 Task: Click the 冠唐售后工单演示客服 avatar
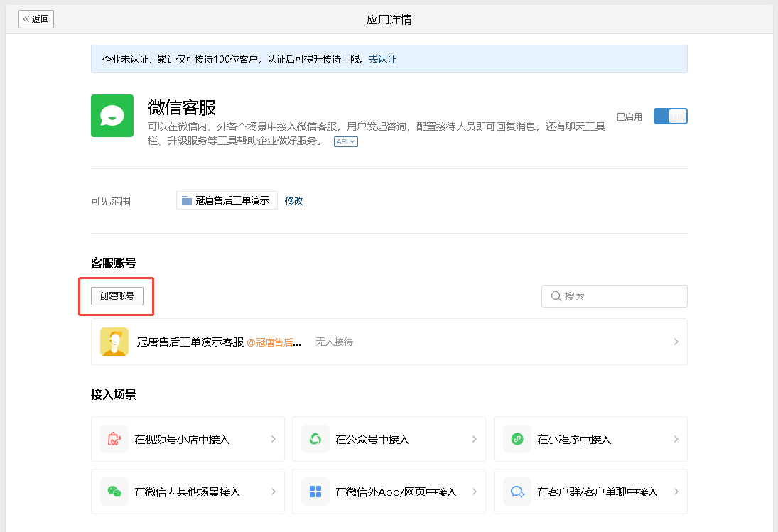pos(114,342)
